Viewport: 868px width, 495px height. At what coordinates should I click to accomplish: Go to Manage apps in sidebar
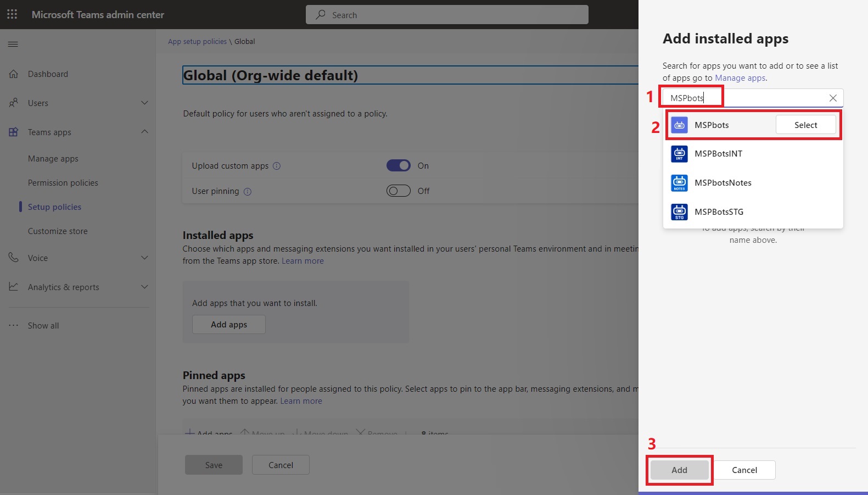coord(53,159)
